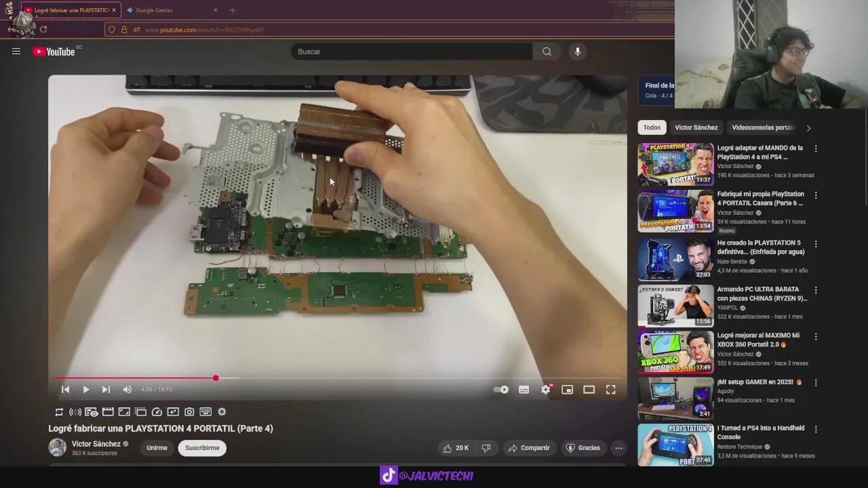Select the Todos filter chip

click(652, 127)
